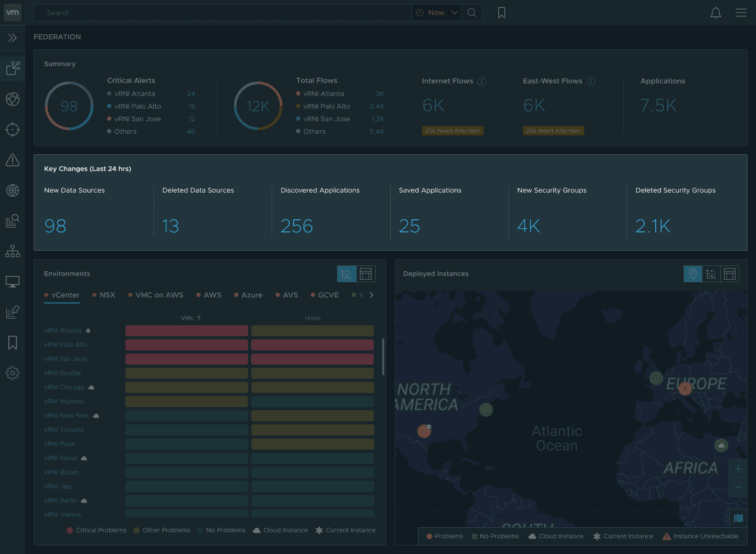Select the GCVE tab
This screenshot has width=756, height=554.
click(325, 295)
